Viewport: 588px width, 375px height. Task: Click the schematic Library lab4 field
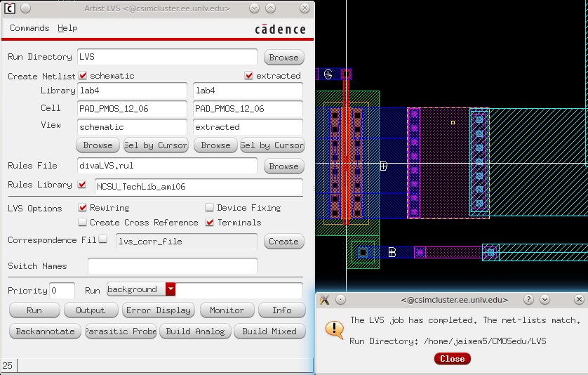(x=133, y=91)
